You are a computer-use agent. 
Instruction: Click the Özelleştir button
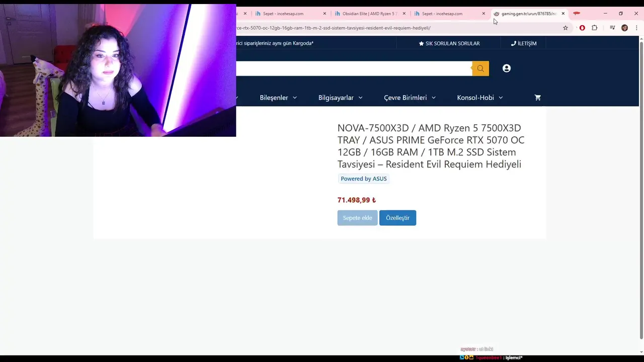[x=397, y=218]
